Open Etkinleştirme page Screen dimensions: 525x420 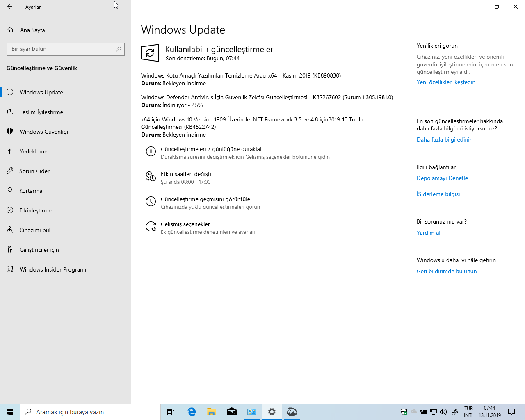(x=66, y=210)
